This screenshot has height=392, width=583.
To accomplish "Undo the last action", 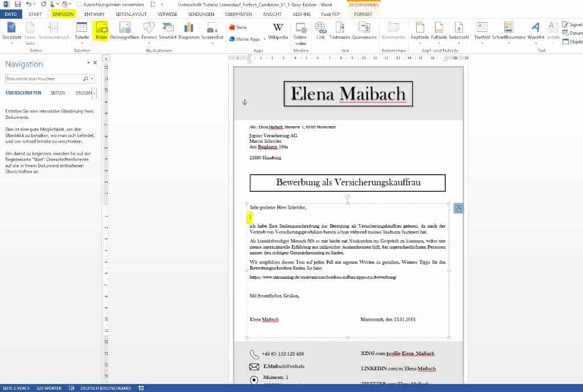I will [28, 5].
